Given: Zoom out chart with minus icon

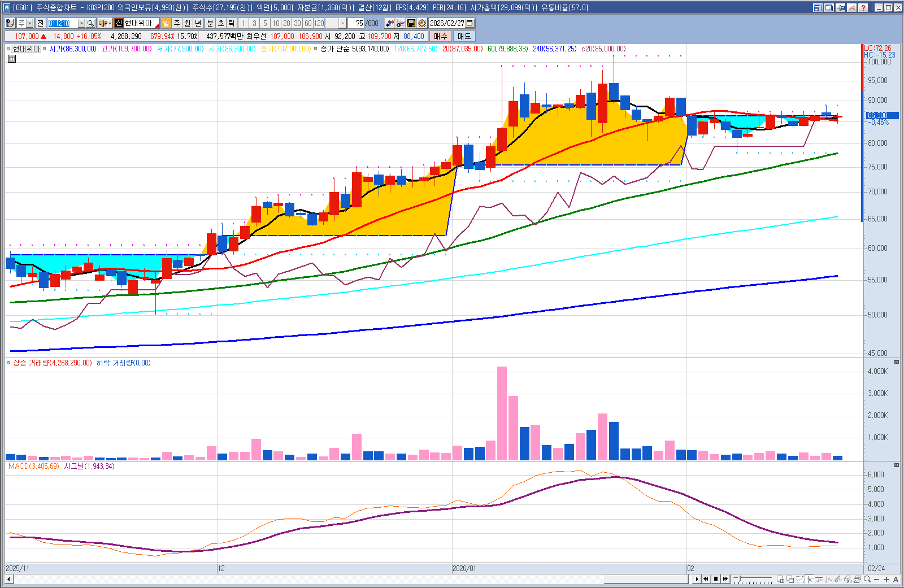Looking at the screenshot, I should tap(876, 579).
